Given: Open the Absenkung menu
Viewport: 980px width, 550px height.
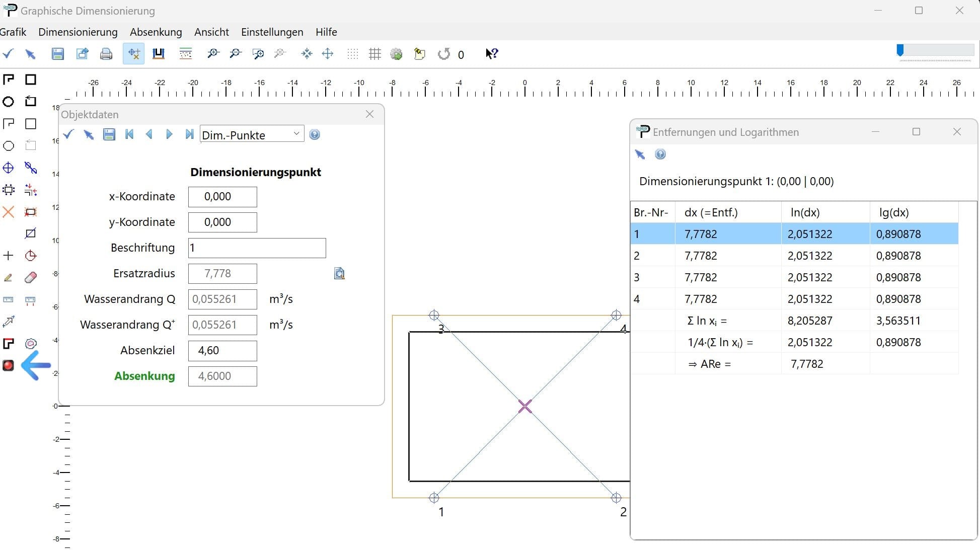Looking at the screenshot, I should click(156, 32).
